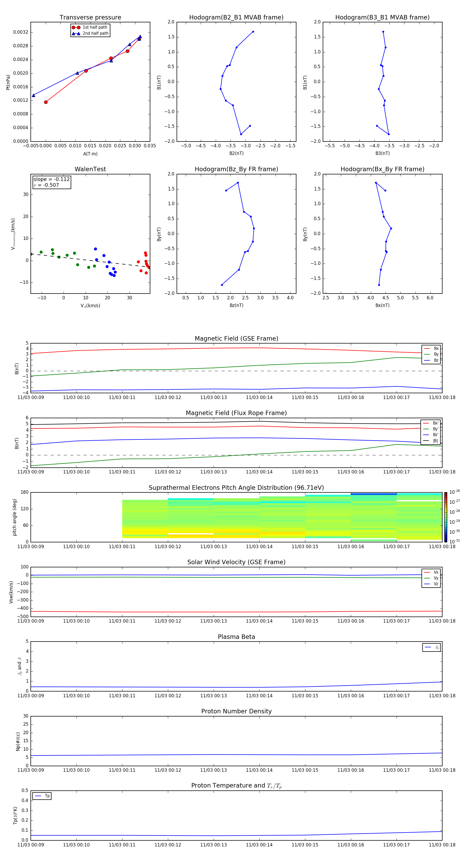The image size is (473, 868).
Task: Click the "B3(nT)" x-axis label
Action: click(x=382, y=153)
